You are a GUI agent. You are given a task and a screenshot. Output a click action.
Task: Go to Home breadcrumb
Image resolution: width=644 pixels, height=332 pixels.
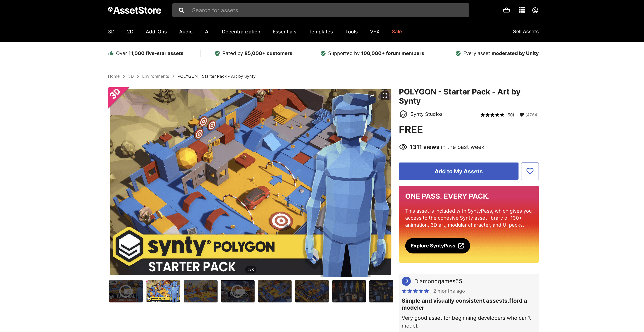[x=114, y=76]
